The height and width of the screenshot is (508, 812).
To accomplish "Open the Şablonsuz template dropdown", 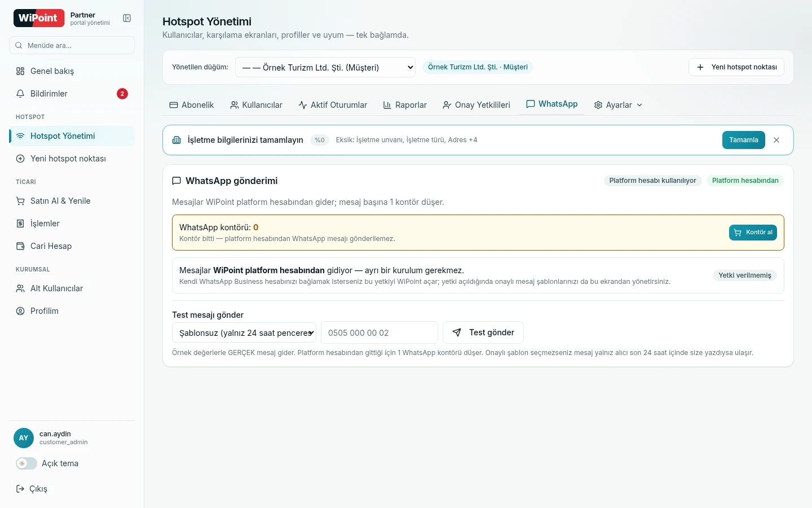I will [244, 332].
